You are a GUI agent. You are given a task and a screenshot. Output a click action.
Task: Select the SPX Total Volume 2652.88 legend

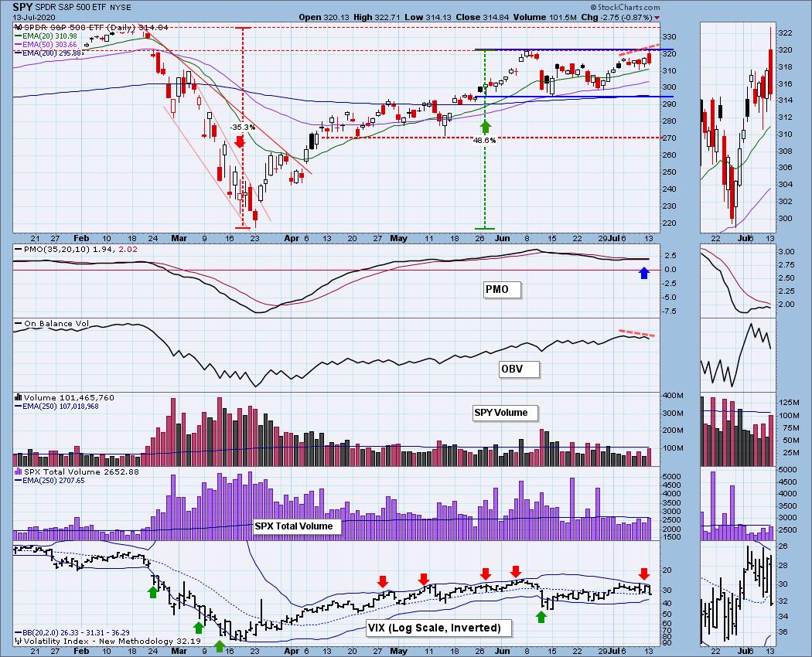(x=77, y=471)
